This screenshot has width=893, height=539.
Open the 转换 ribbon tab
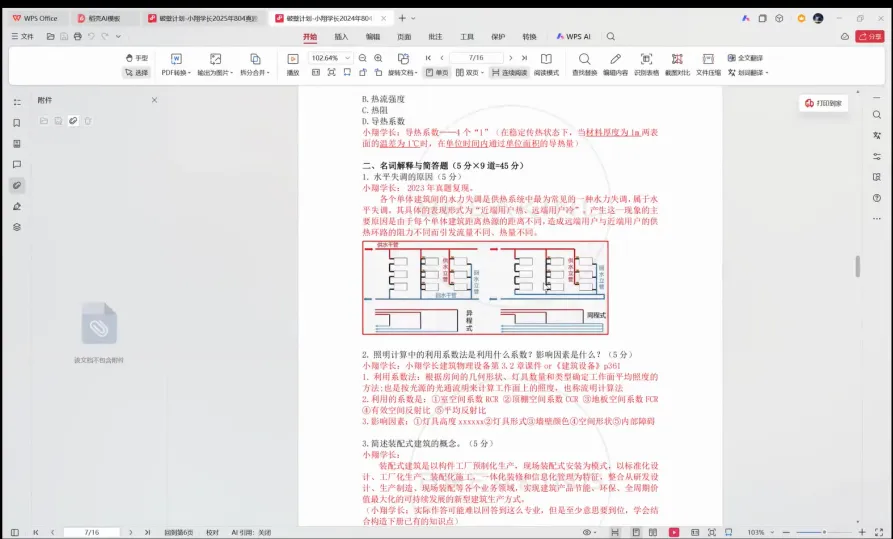click(x=530, y=36)
